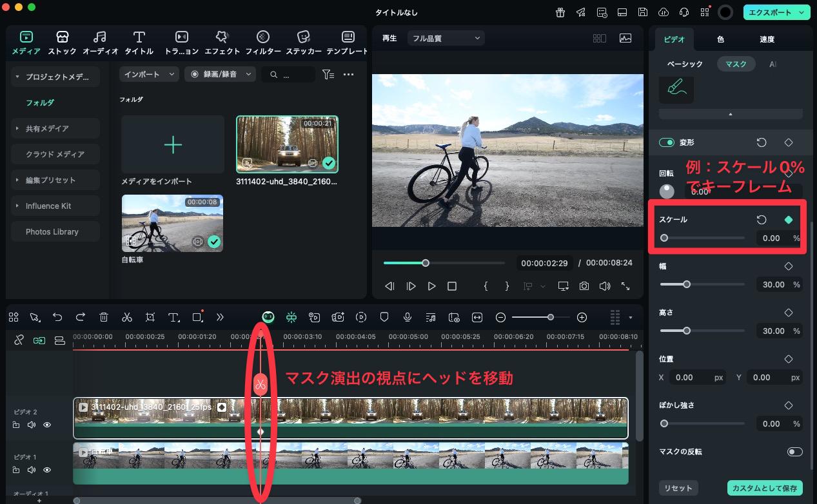Toggle the 変形 transform switch
This screenshot has height=504, width=817.
(667, 142)
